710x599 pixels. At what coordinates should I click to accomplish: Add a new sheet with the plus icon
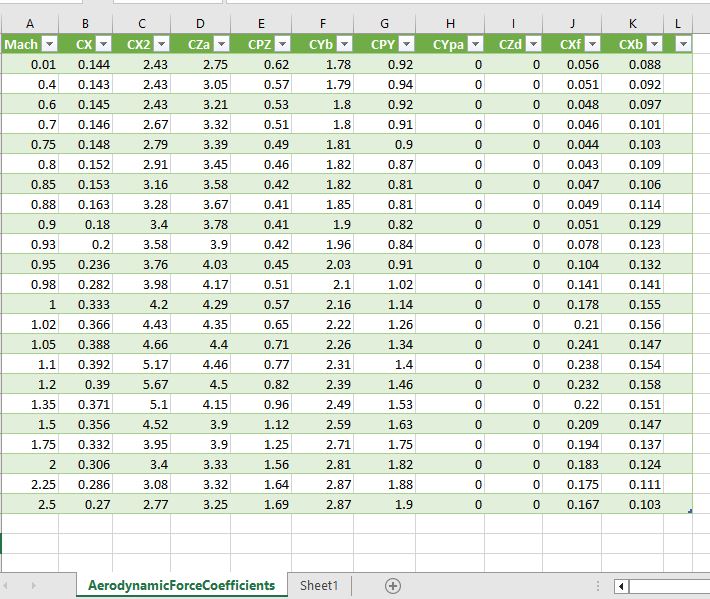pyautogui.click(x=393, y=586)
